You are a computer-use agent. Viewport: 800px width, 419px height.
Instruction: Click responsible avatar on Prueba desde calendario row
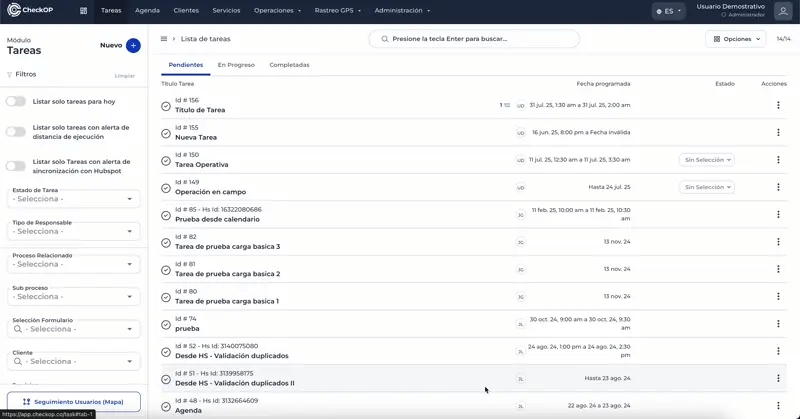point(520,215)
